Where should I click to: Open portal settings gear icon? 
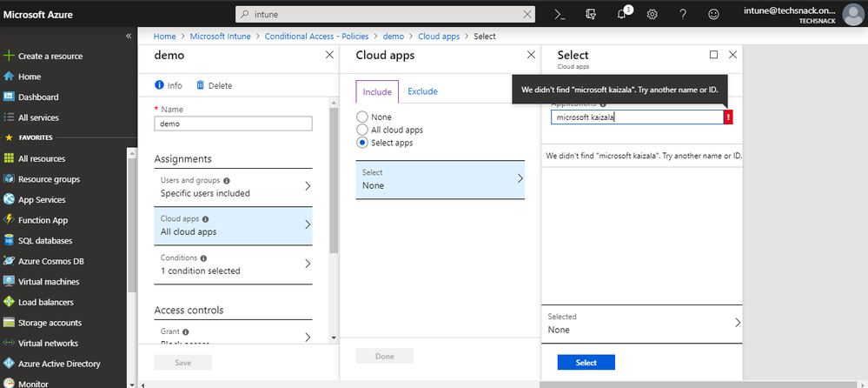tap(653, 15)
